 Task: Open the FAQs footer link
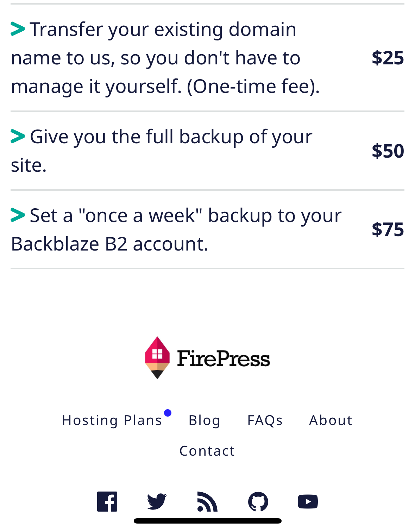click(x=265, y=420)
